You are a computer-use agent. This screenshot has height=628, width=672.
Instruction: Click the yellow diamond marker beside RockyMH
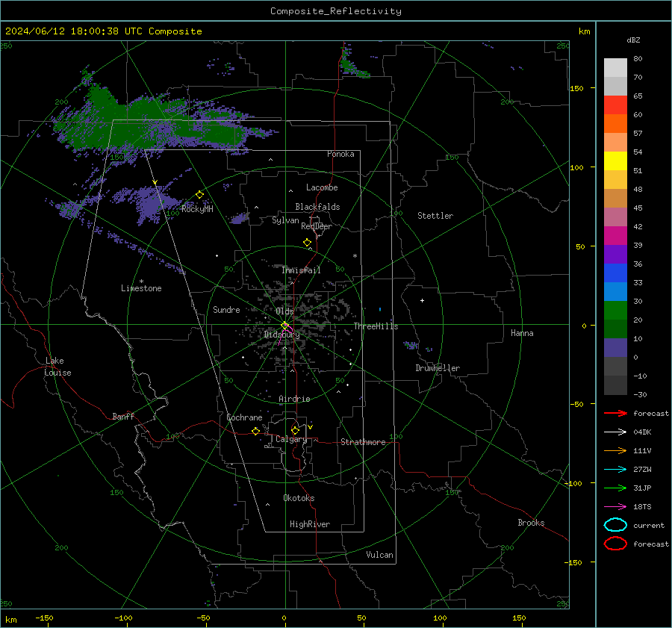(199, 195)
